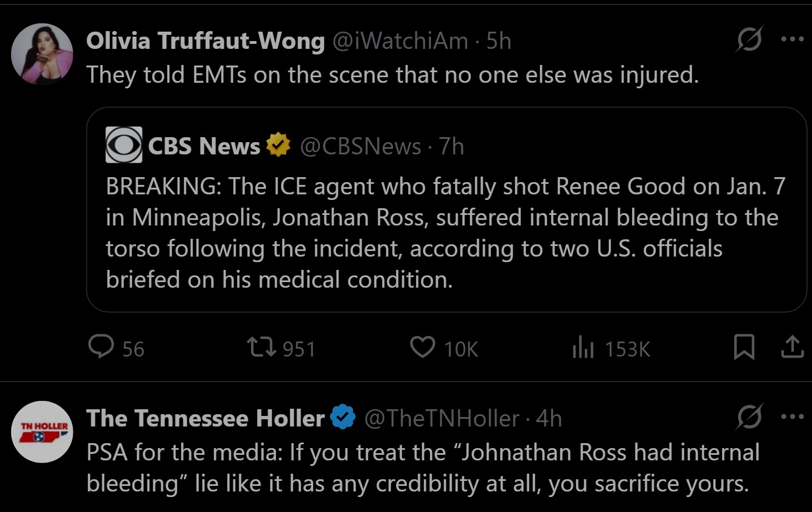Open The Tennessee Holler name link
812x512 pixels.
click(x=205, y=419)
